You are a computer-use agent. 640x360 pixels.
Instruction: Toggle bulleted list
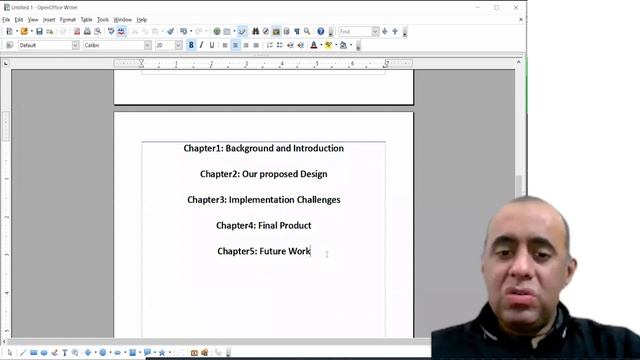(x=280, y=45)
